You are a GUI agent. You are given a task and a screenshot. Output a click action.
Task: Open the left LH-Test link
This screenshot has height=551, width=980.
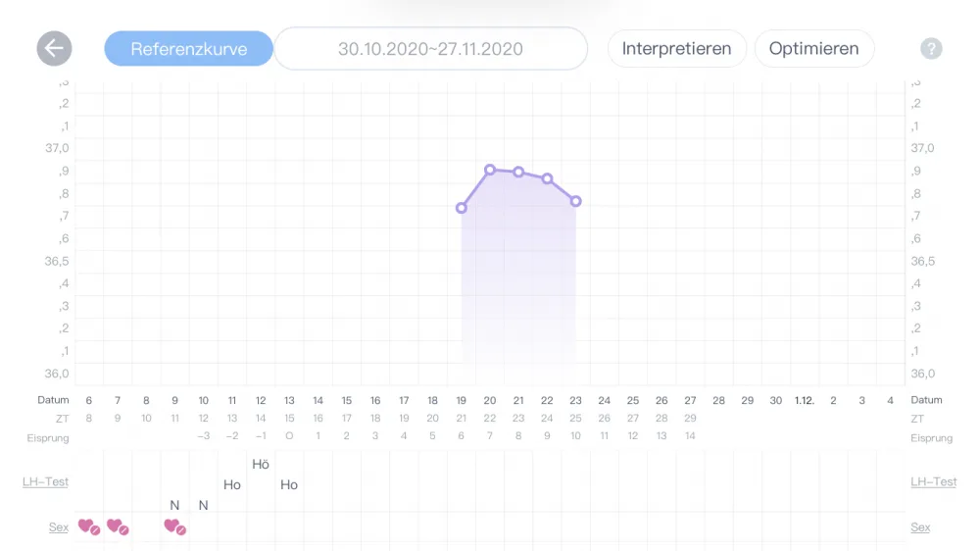[46, 481]
